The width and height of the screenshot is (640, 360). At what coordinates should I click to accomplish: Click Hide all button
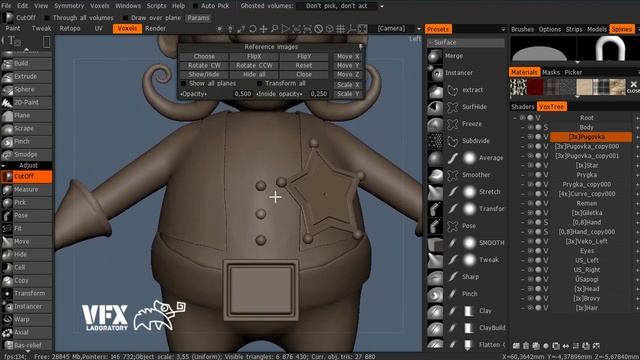(254, 75)
